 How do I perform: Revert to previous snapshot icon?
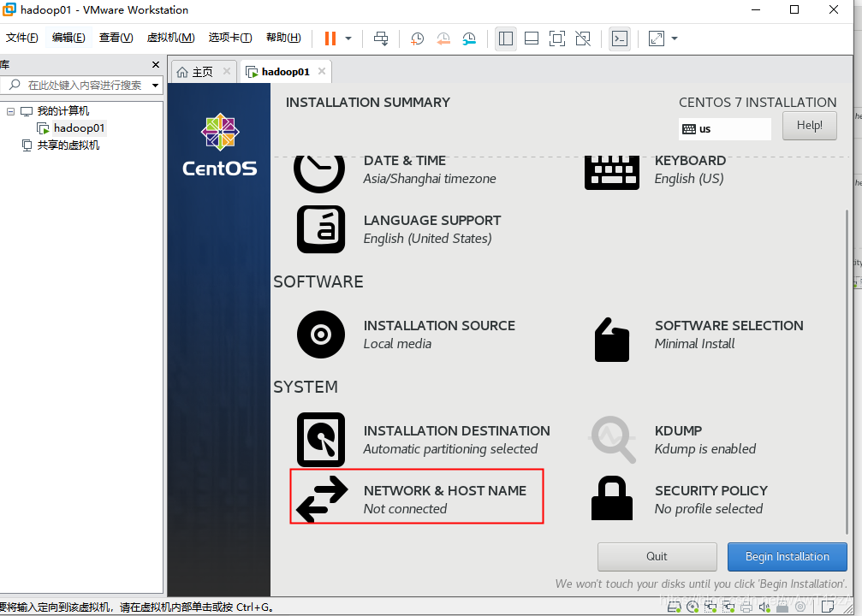(443, 38)
